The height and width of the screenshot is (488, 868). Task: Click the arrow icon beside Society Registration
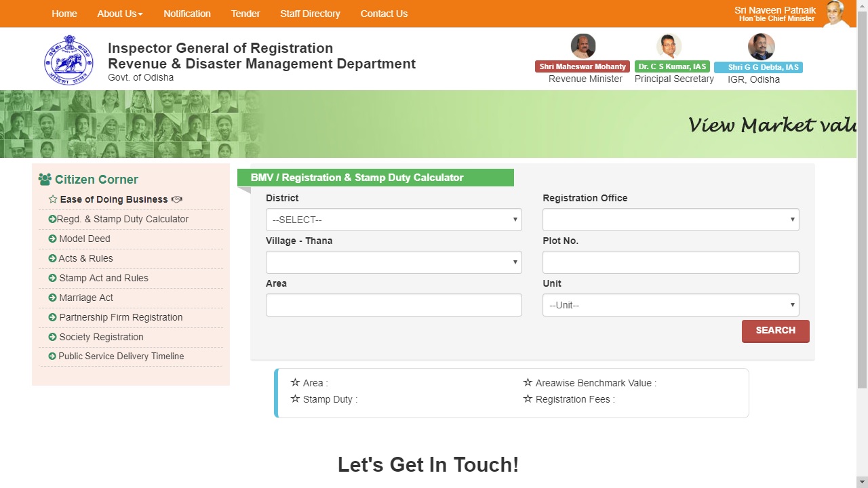point(52,337)
